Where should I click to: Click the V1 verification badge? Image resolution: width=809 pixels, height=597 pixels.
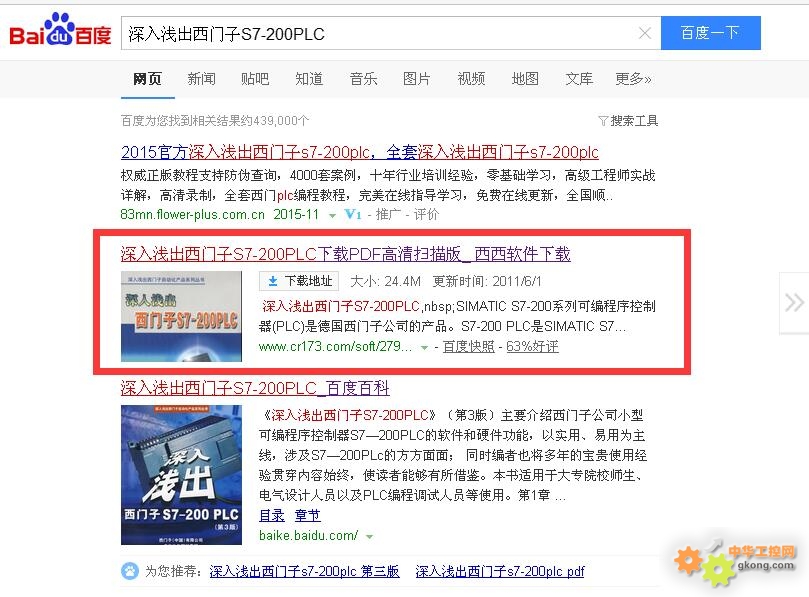[353, 214]
